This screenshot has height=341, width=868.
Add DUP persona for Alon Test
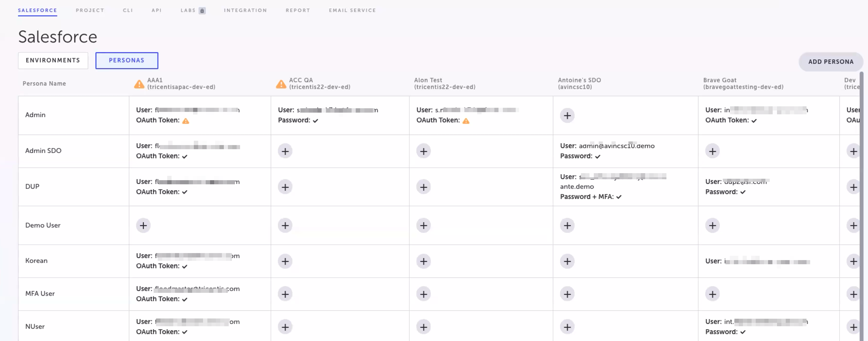point(423,187)
